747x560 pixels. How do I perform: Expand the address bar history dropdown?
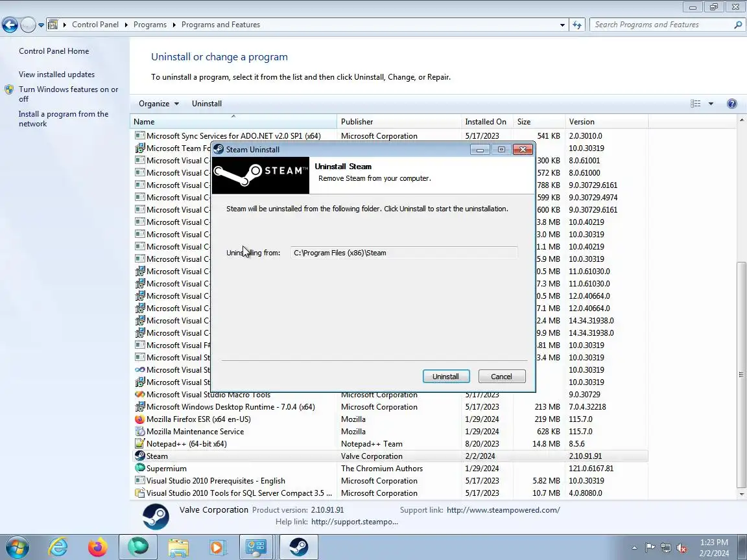pos(562,25)
